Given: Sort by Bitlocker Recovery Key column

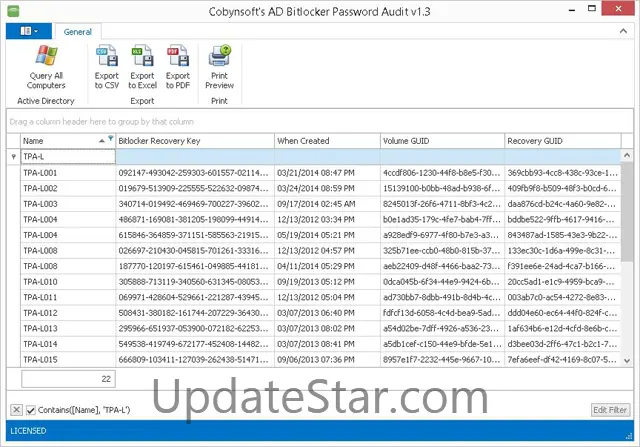Looking at the screenshot, I should click(195, 141).
